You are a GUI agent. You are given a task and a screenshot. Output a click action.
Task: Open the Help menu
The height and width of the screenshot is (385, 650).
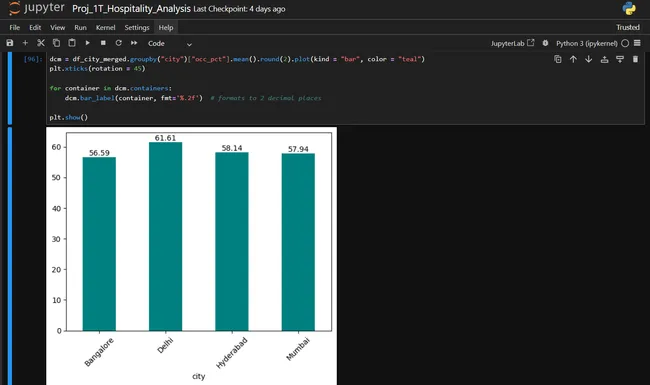coord(166,27)
